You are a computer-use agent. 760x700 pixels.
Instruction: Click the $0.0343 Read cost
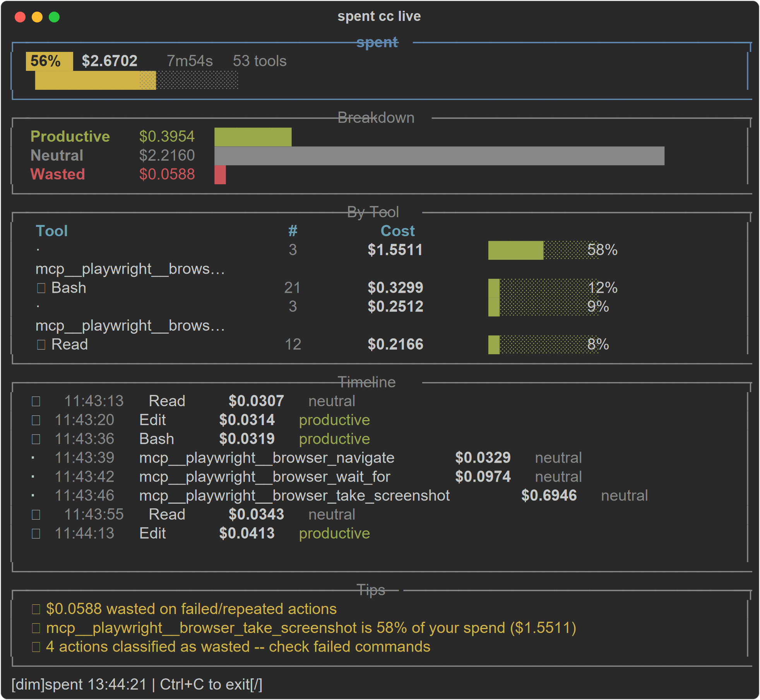256,515
